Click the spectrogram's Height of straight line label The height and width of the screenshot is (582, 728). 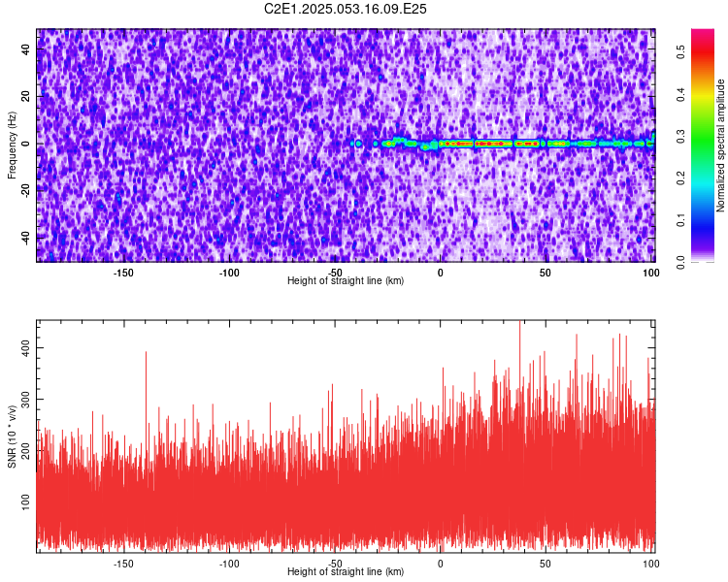click(x=346, y=280)
